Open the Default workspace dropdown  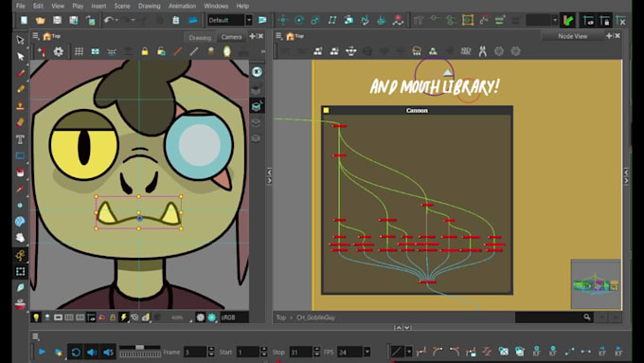pyautogui.click(x=249, y=20)
